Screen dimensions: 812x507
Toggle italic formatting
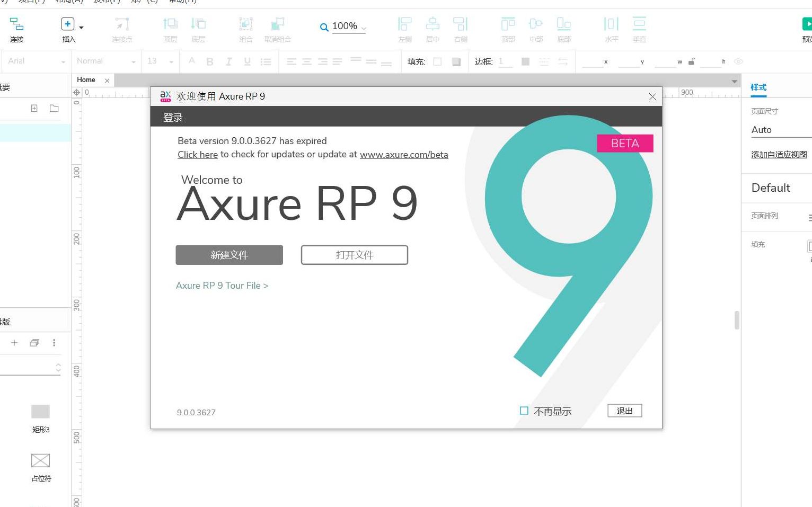pos(228,61)
